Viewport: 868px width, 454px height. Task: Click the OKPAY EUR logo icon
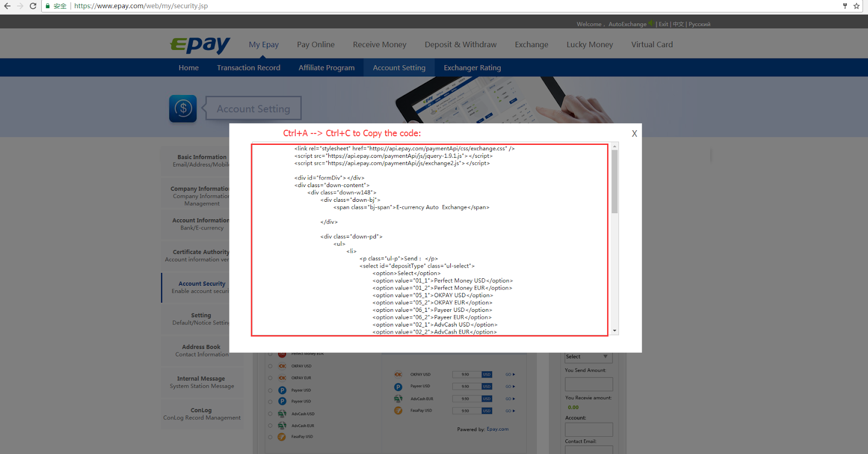tap(282, 378)
